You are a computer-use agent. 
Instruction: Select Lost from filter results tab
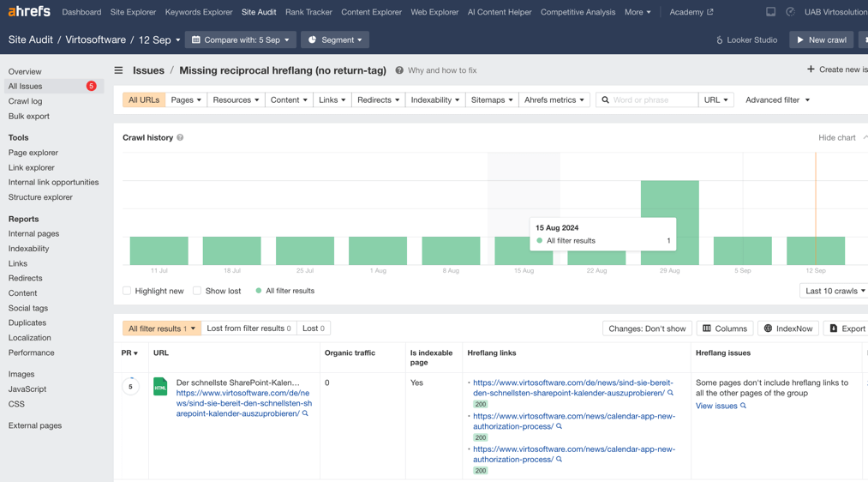coord(248,328)
